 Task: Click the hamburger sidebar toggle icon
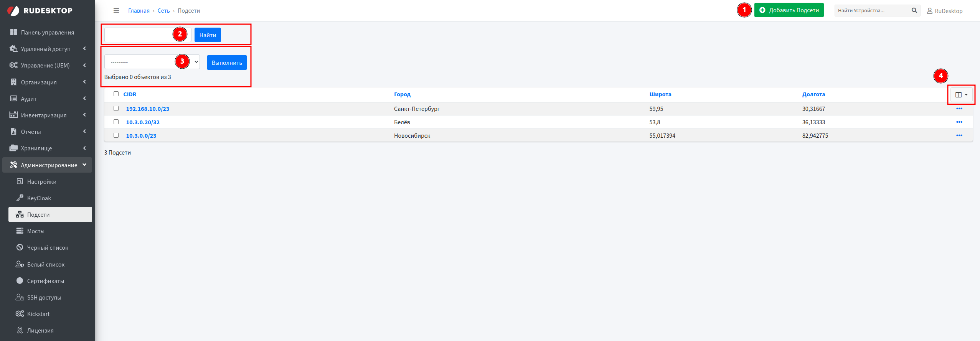pos(116,10)
